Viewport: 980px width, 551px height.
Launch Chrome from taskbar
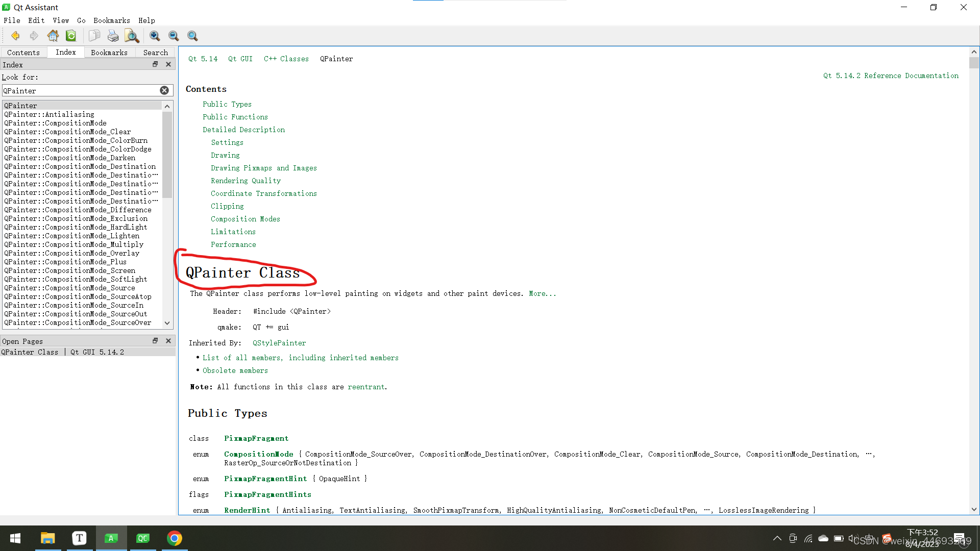175,538
